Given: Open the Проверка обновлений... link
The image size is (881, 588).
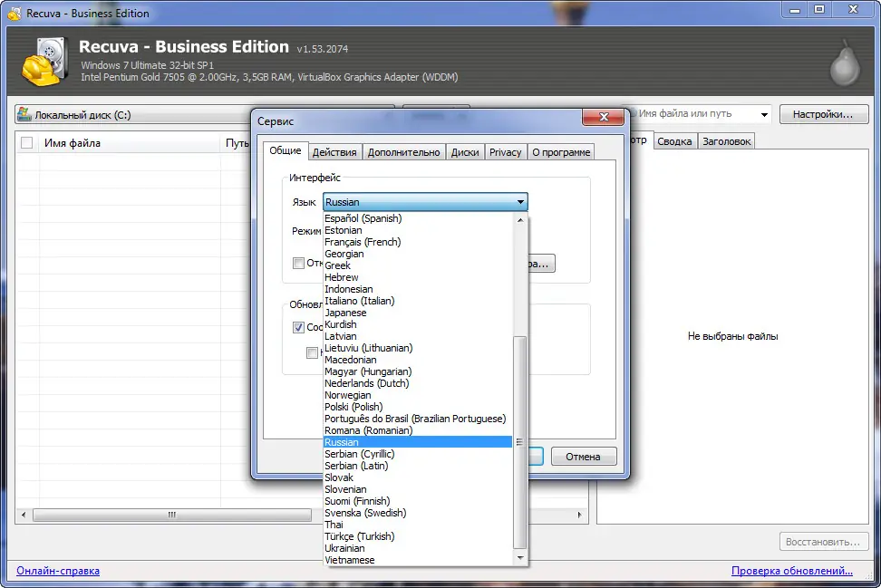Looking at the screenshot, I should pos(791,571).
